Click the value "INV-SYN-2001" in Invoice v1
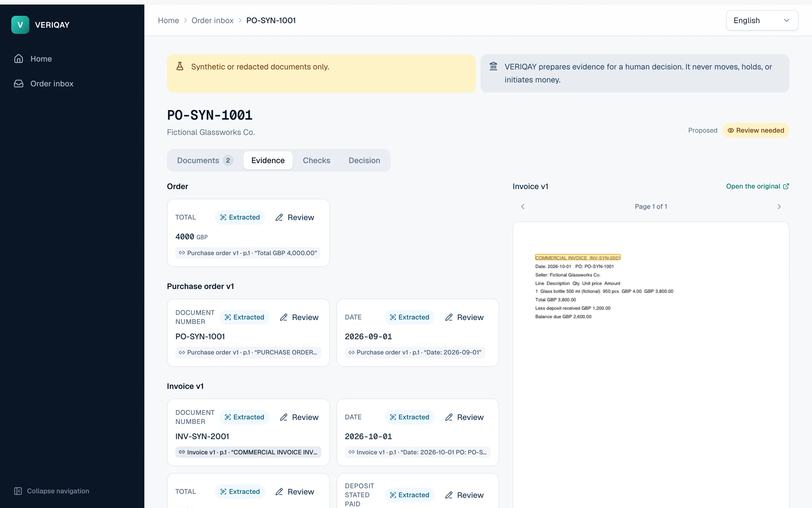 point(202,436)
